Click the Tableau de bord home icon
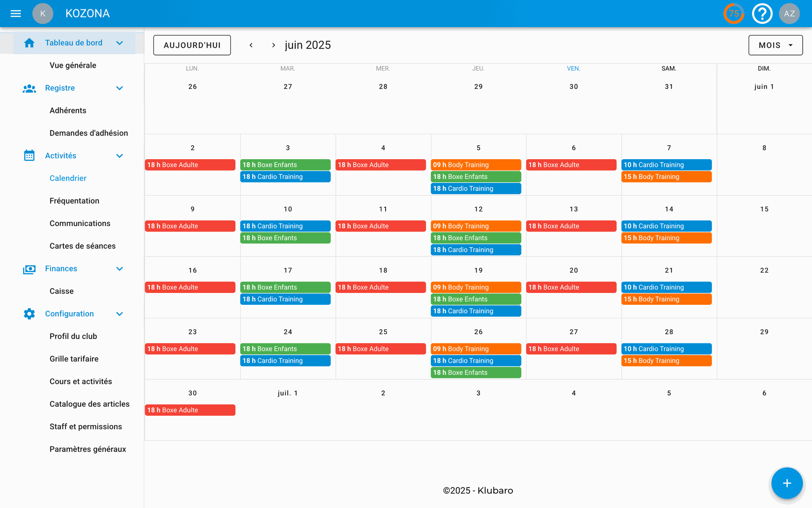812x508 pixels. (29, 43)
